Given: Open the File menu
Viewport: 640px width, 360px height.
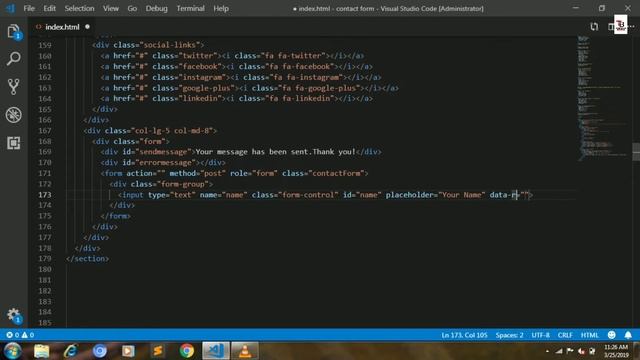Looking at the screenshot, I should click(x=29, y=8).
